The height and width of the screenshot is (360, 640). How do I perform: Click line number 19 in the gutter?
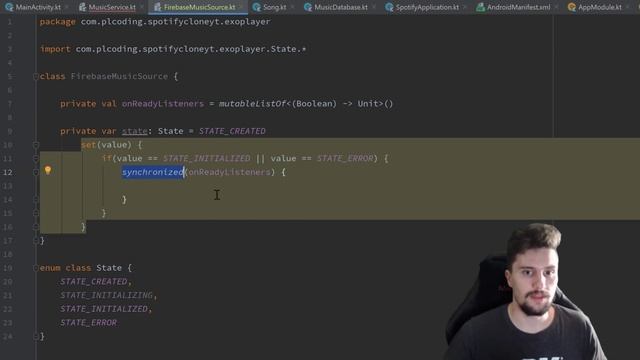(8, 268)
